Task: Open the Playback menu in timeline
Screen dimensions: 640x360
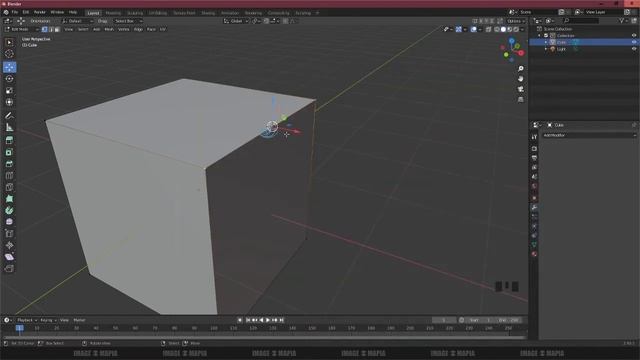Action: pyautogui.click(x=27, y=320)
